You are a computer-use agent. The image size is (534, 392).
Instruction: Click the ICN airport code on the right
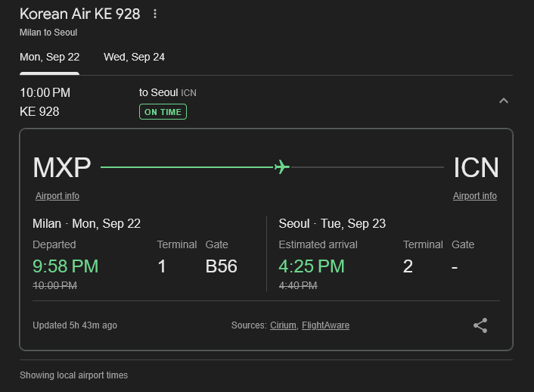476,167
